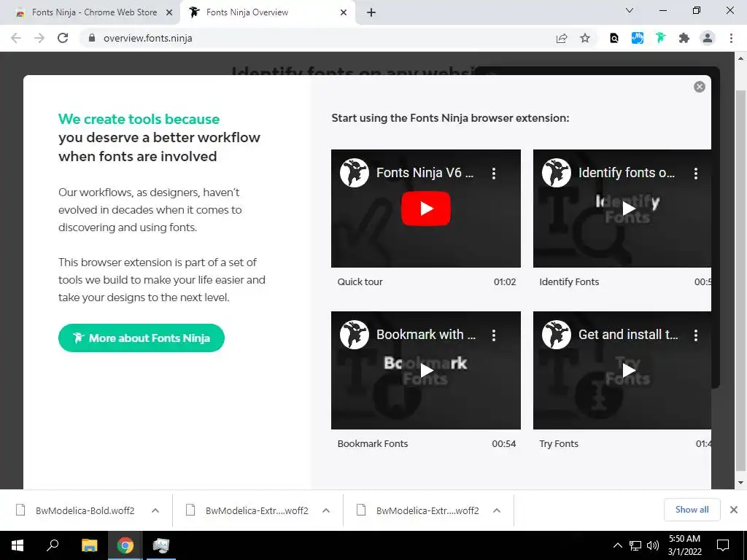Open network status tray icon
Image resolution: width=747 pixels, height=560 pixels.
coord(635,545)
